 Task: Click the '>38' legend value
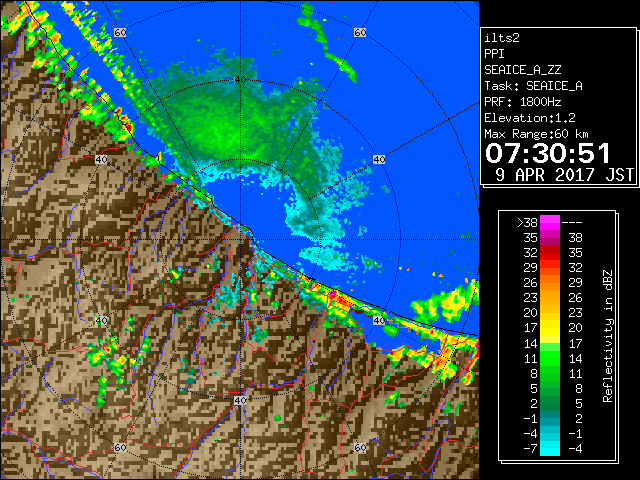(528, 222)
